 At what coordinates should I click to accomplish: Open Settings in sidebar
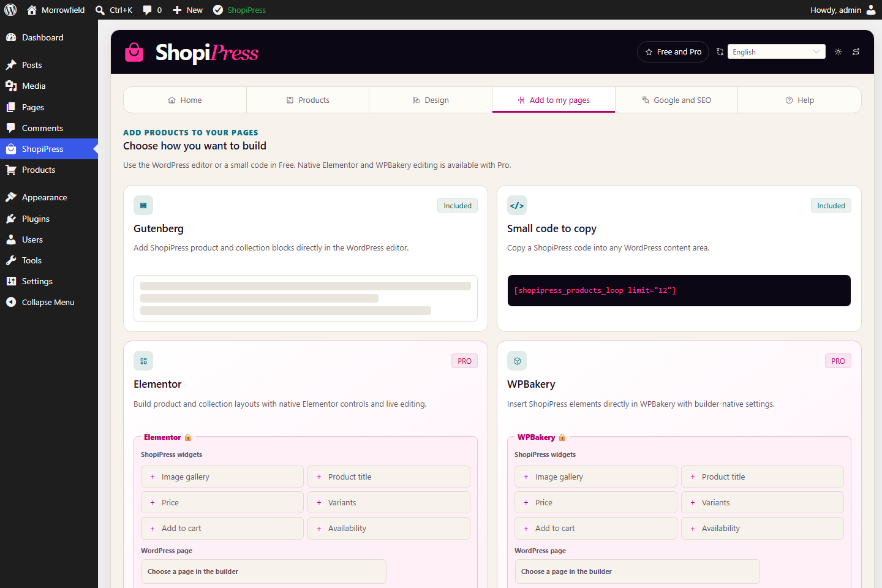(x=49, y=281)
